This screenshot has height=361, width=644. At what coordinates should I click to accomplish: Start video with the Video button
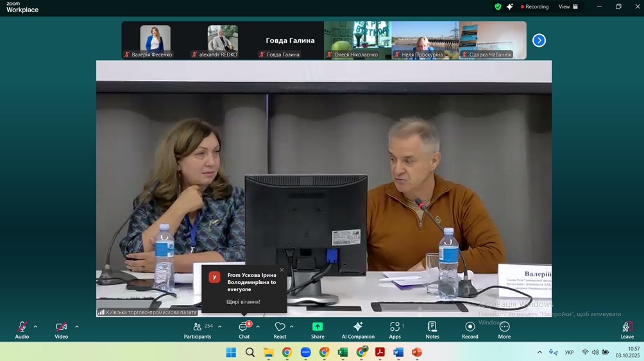point(61,327)
